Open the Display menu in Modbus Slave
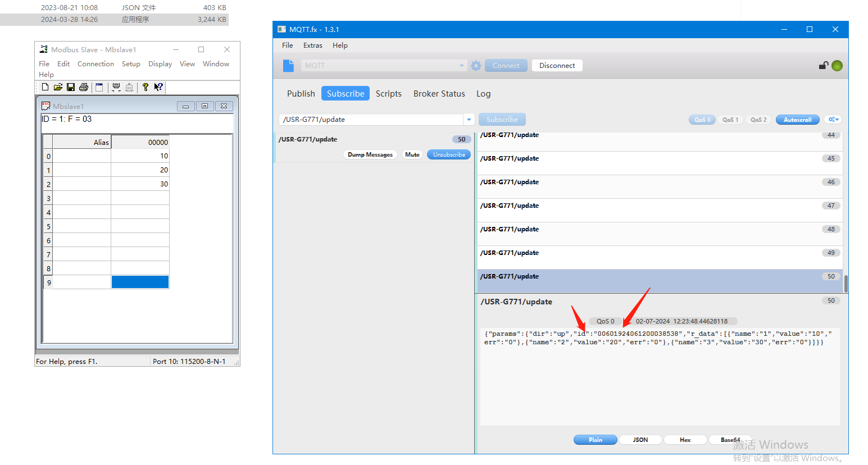Viewport: 868px width, 465px height. tap(160, 64)
